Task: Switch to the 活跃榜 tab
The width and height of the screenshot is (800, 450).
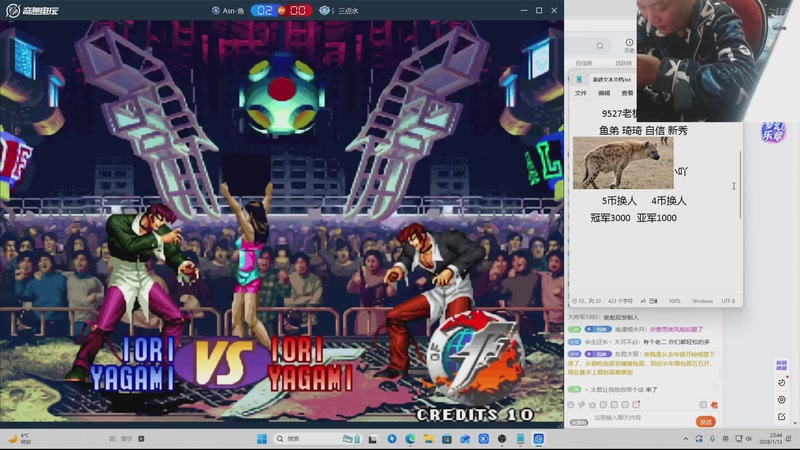Action: 623,63
